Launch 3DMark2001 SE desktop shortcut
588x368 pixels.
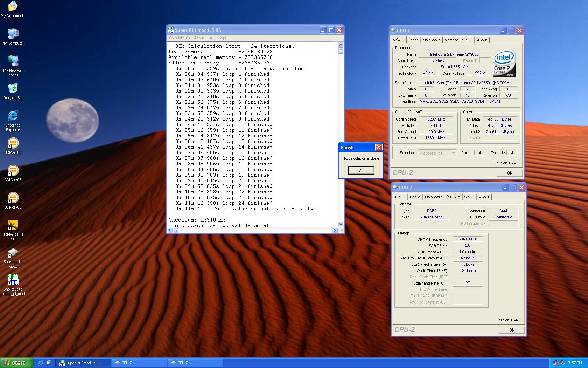pos(13,230)
